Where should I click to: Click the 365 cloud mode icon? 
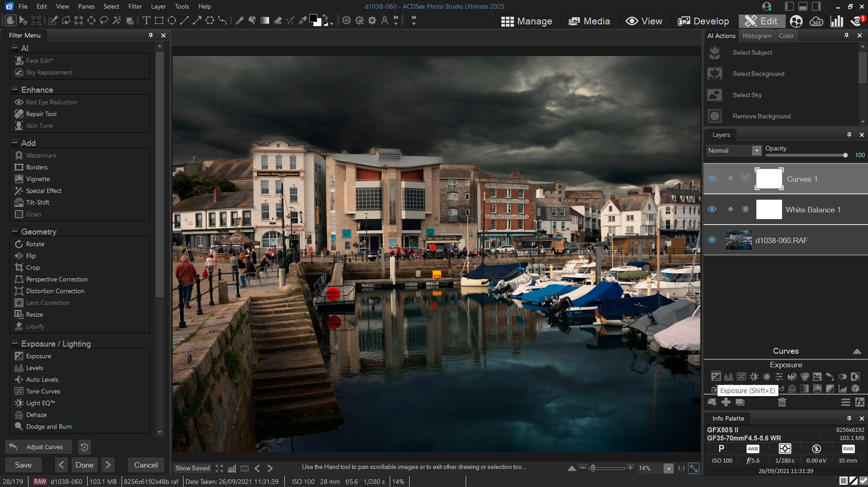pyautogui.click(x=816, y=21)
